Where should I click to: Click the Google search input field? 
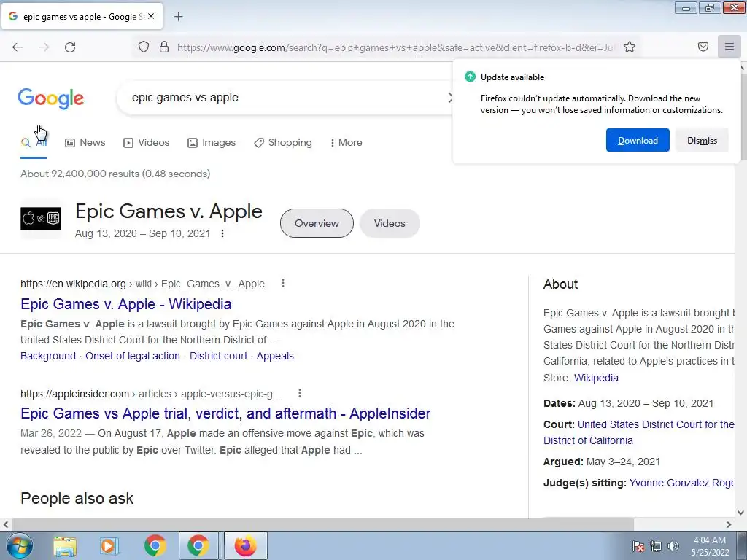coord(286,98)
